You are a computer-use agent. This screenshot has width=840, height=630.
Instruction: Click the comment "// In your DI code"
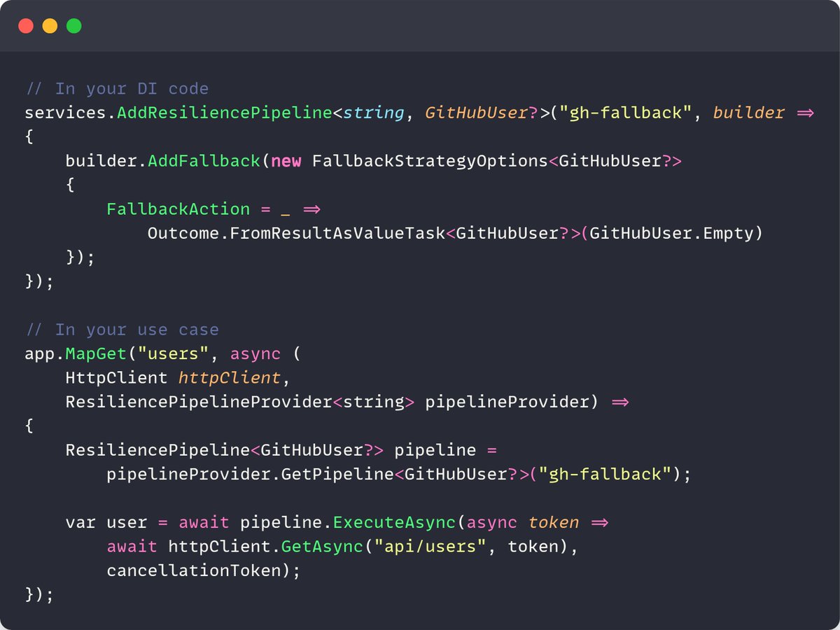[x=117, y=89]
